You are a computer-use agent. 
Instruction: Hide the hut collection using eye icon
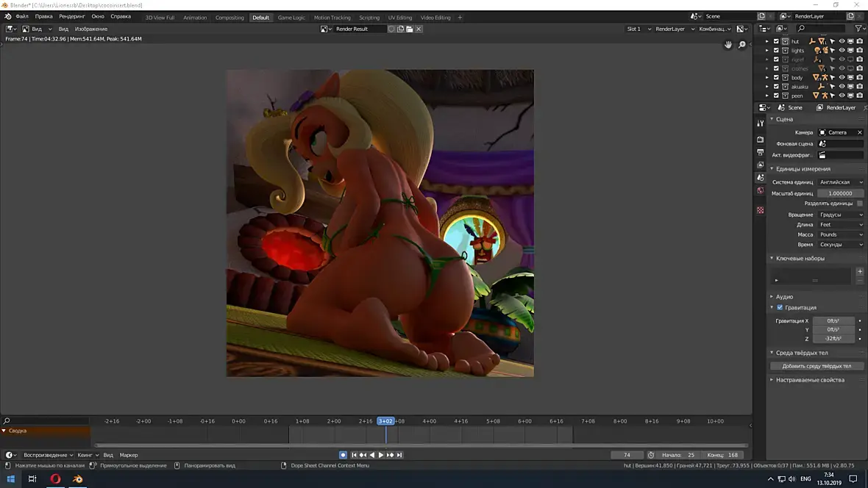coord(842,41)
